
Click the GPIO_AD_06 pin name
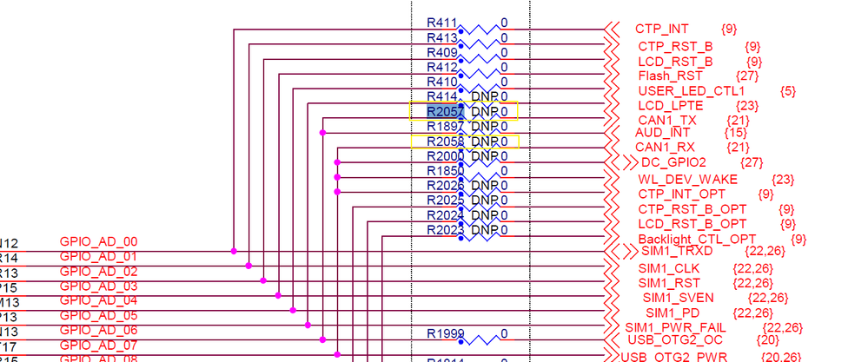pyautogui.click(x=98, y=331)
